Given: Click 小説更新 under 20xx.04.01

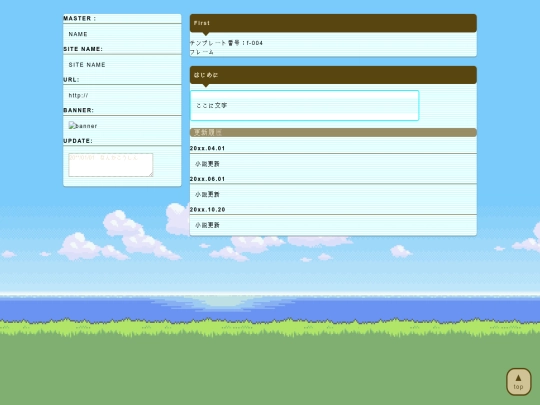Looking at the screenshot, I should click(x=207, y=164).
